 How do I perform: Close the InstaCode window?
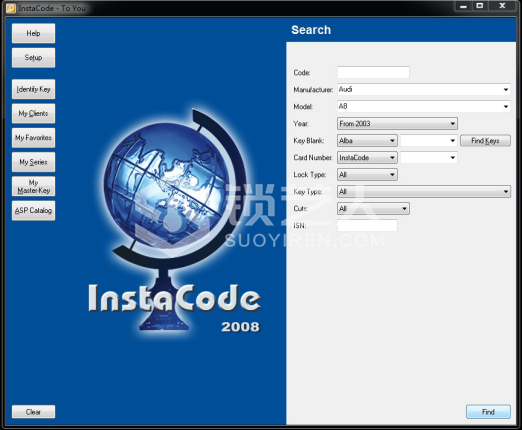tap(502, 6)
